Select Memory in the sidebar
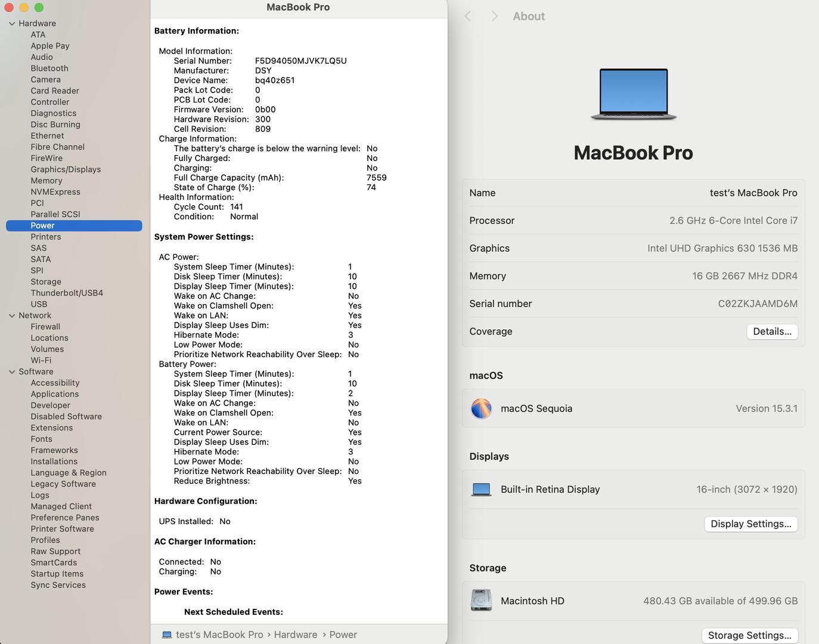 pyautogui.click(x=46, y=181)
